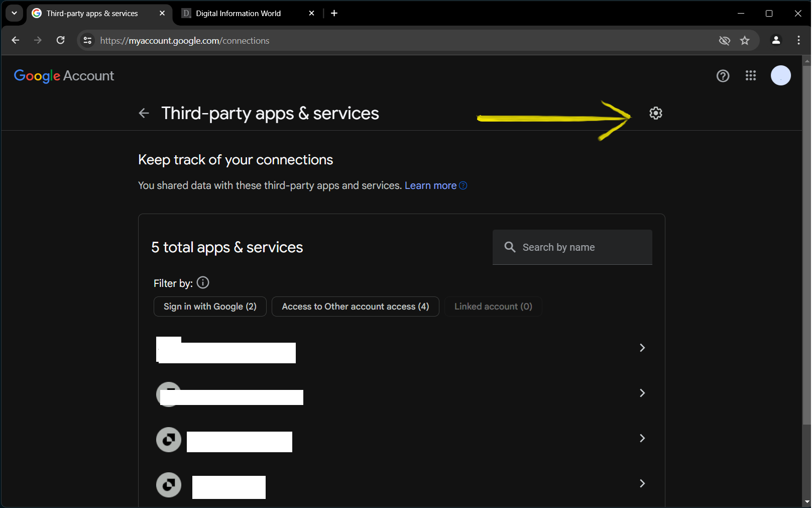
Task: Select the Linked account (0) filter chip
Action: coord(493,307)
